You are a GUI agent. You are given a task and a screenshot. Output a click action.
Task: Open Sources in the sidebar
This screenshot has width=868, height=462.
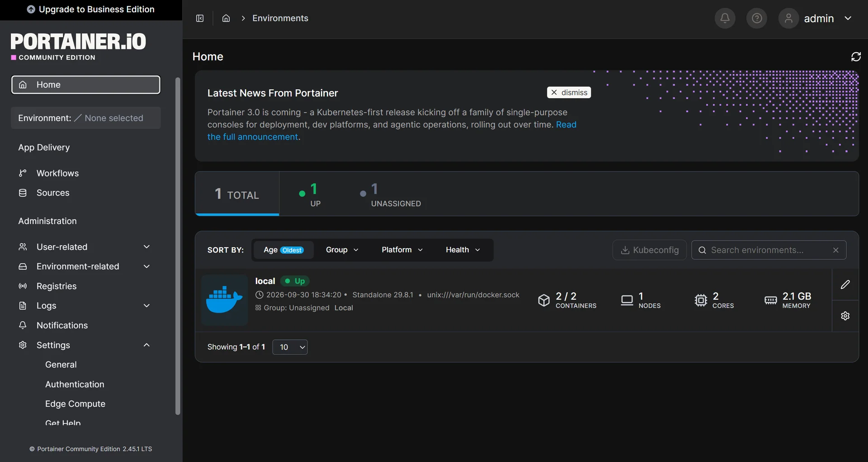(x=53, y=193)
